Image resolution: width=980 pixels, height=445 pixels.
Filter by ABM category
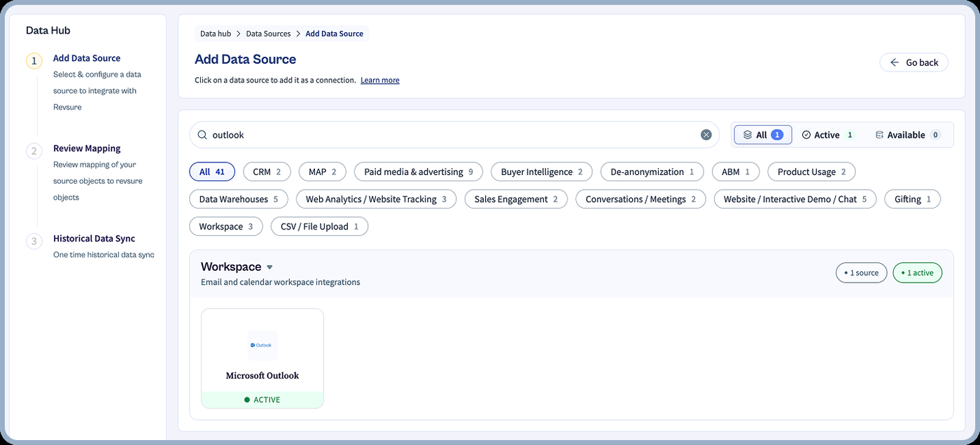(x=736, y=171)
